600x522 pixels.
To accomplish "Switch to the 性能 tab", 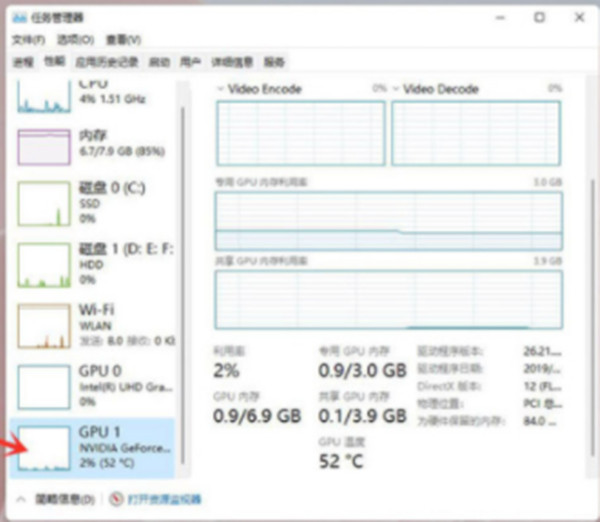I will coord(54,61).
